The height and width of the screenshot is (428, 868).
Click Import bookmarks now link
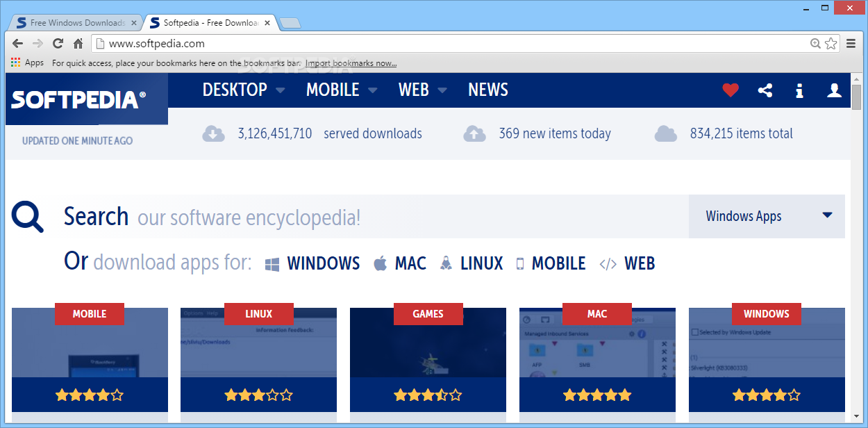351,63
